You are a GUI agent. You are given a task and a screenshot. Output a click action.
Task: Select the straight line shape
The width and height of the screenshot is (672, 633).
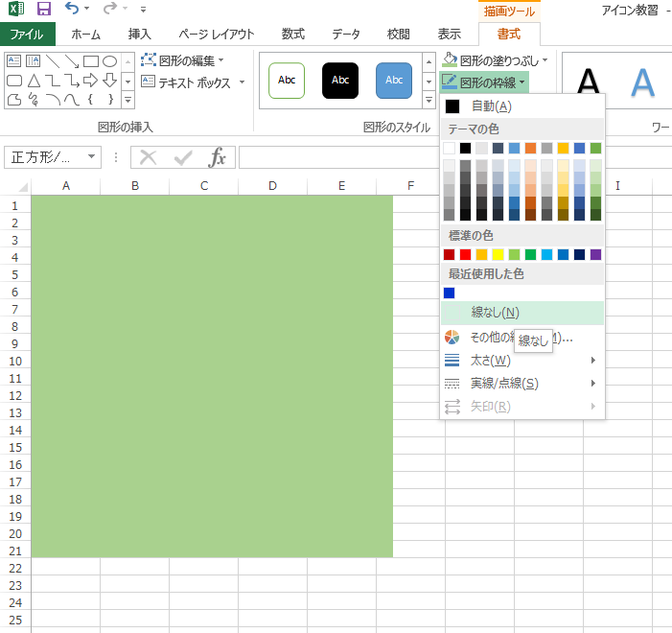point(53,61)
